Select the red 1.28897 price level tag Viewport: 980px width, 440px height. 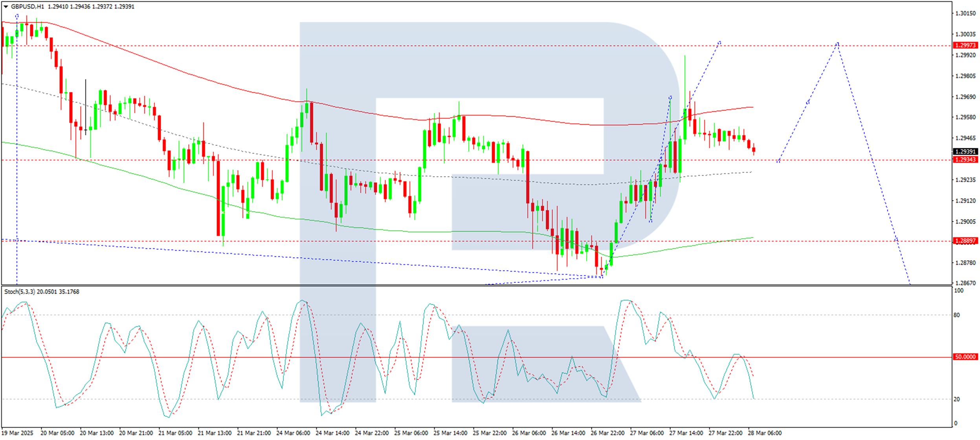965,241
